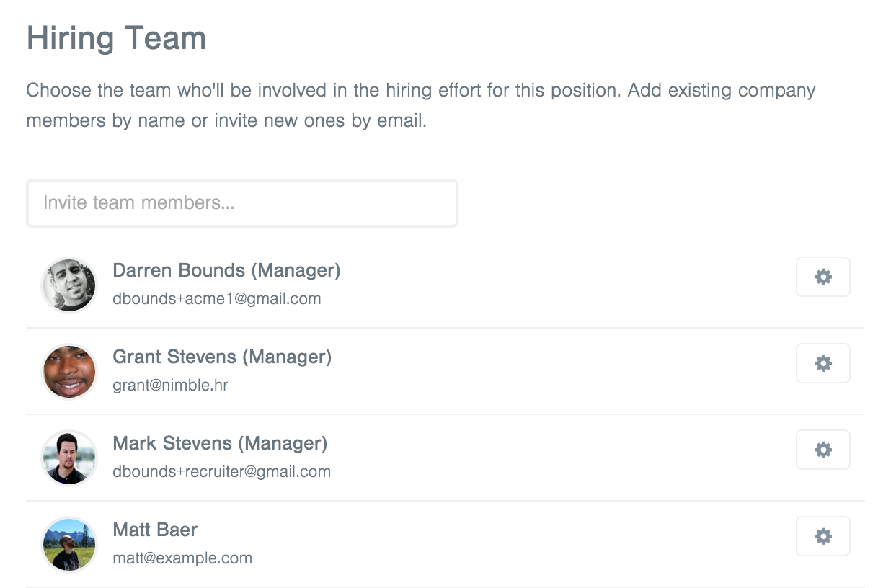Click Darren Bounds' profile avatar
Screen dimensions: 891x588
pyautogui.click(x=69, y=285)
